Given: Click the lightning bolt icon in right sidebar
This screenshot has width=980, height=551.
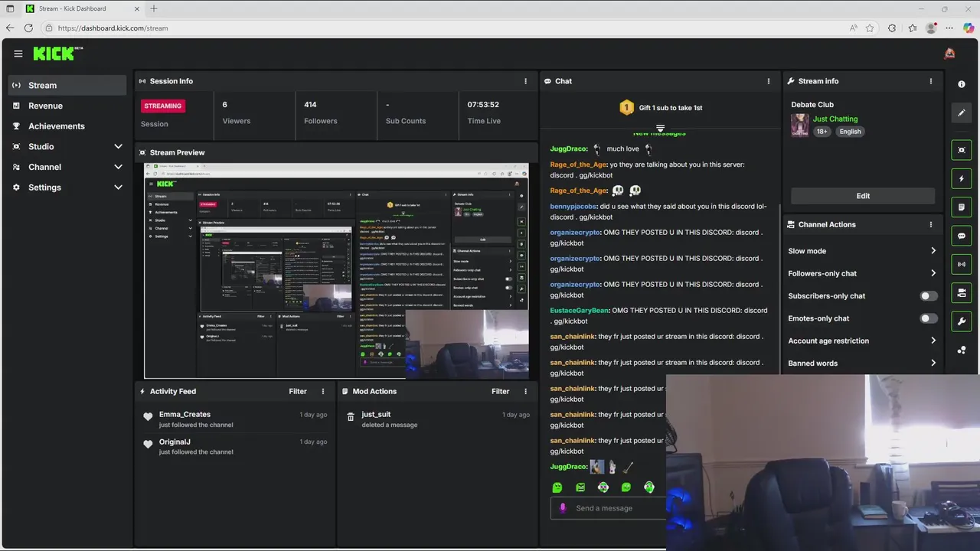Looking at the screenshot, I should pos(962,178).
